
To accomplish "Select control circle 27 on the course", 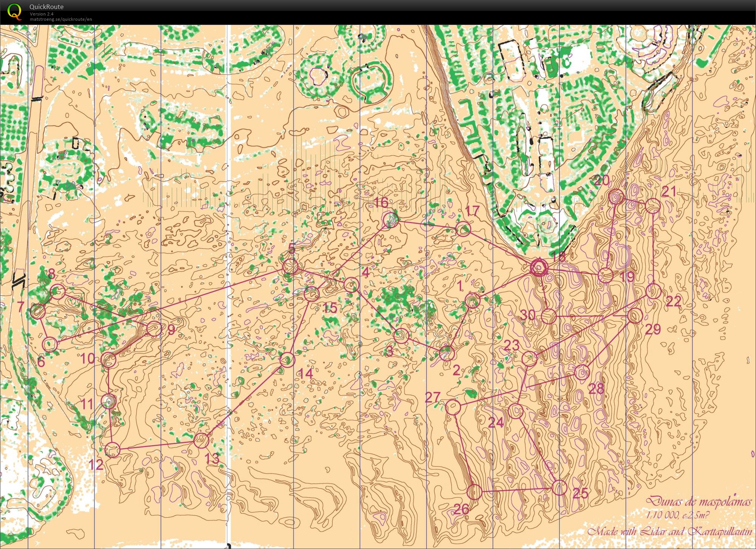I will tap(453, 407).
